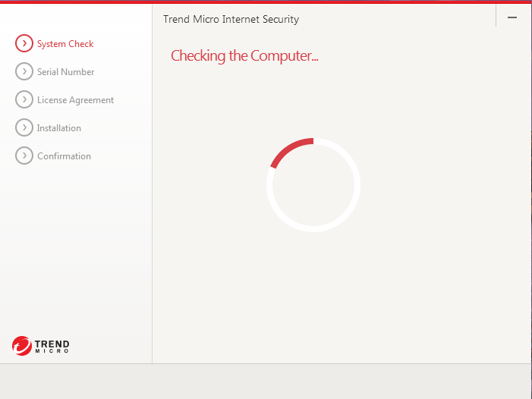Select the License Agreement step label
The width and height of the screenshot is (532, 399).
[x=75, y=100]
